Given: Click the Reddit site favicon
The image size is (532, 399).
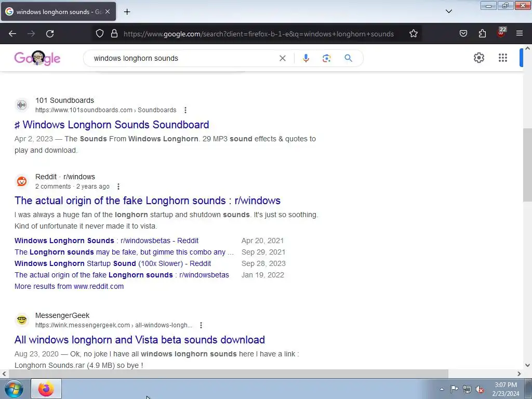Looking at the screenshot, I should [22, 181].
